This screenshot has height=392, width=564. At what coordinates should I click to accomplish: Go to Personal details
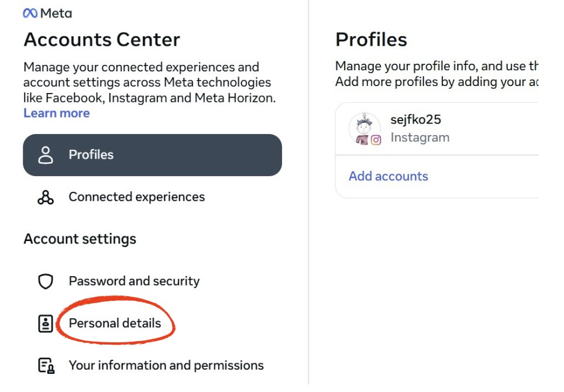point(115,324)
